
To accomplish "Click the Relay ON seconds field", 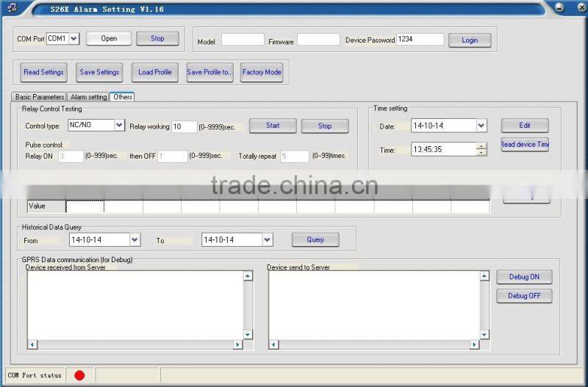I will (71, 156).
